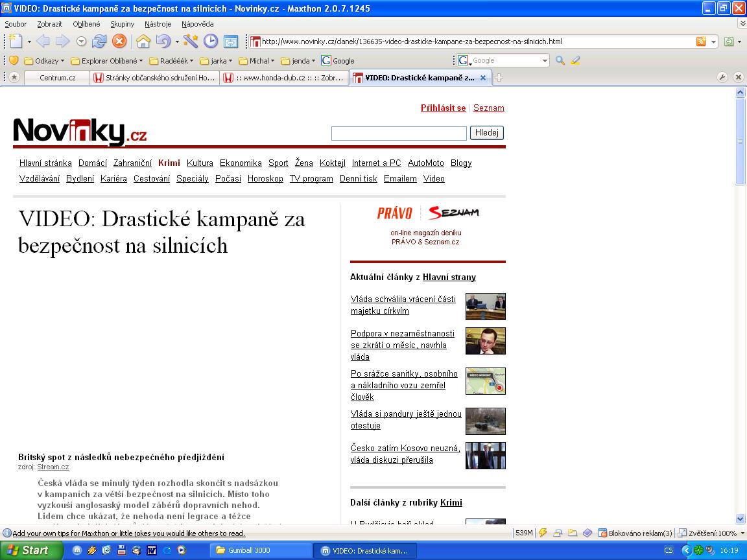Click the page scrollbar down arrow
This screenshot has width=747, height=560.
[741, 519]
